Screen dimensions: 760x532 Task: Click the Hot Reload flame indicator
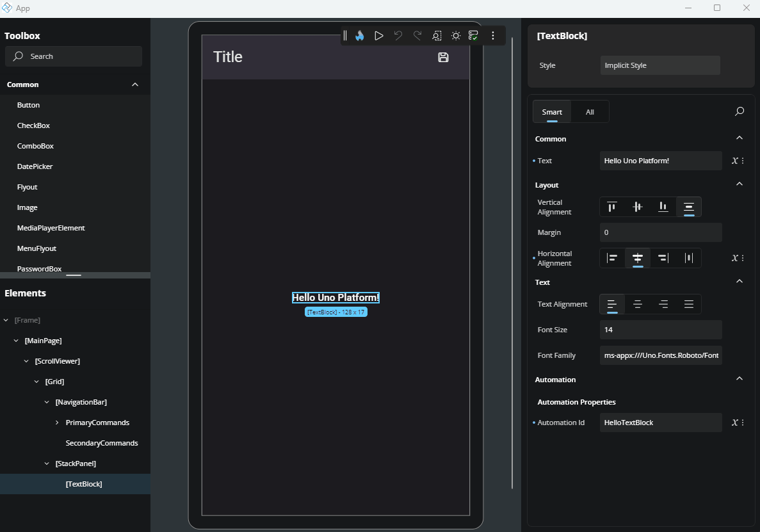(359, 35)
